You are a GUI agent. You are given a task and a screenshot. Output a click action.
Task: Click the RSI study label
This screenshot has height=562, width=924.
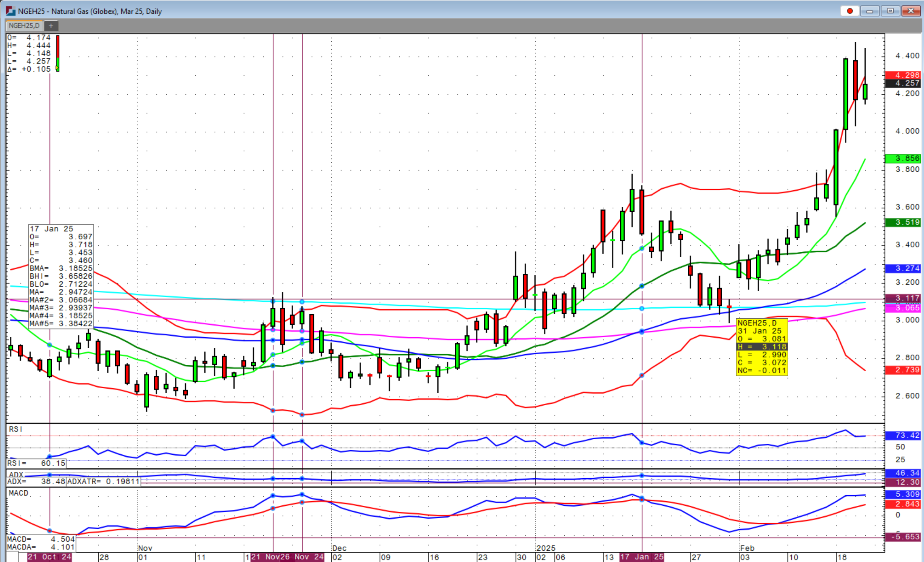pos(16,429)
